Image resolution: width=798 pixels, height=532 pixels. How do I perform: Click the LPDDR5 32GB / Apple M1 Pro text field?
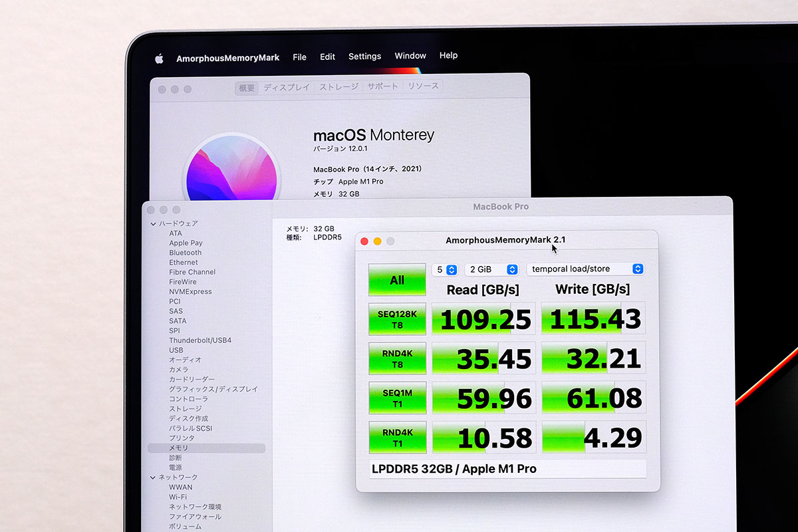click(507, 469)
